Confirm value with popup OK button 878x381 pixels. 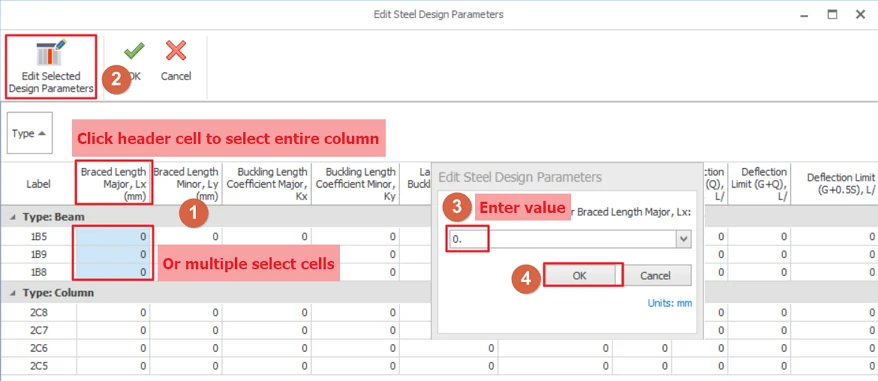point(580,276)
